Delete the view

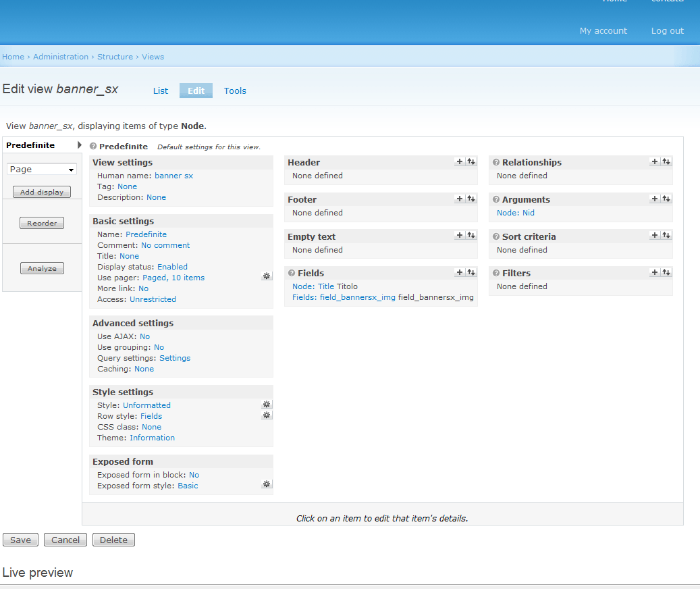pos(113,540)
